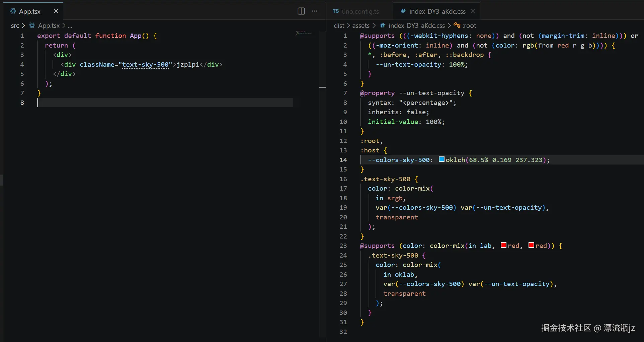Viewport: 644px width, 342px height.
Task: Click the React icon on App.tsx tab
Action: 13,11
